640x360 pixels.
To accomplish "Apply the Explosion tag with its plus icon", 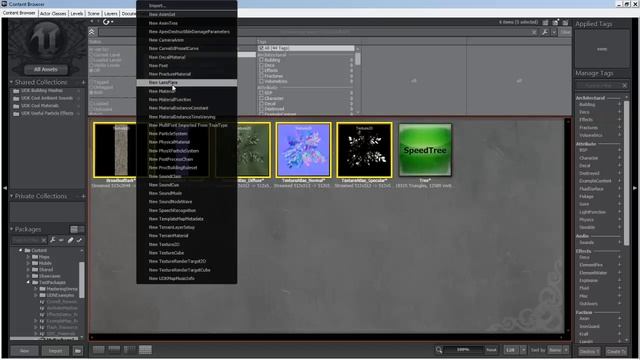I will (x=619, y=280).
